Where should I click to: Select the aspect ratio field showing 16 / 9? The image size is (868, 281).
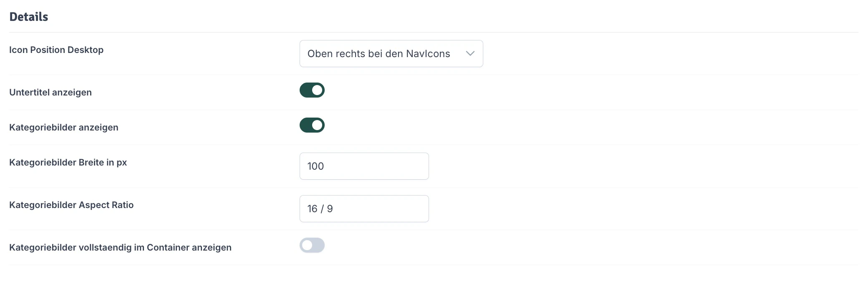pos(363,208)
